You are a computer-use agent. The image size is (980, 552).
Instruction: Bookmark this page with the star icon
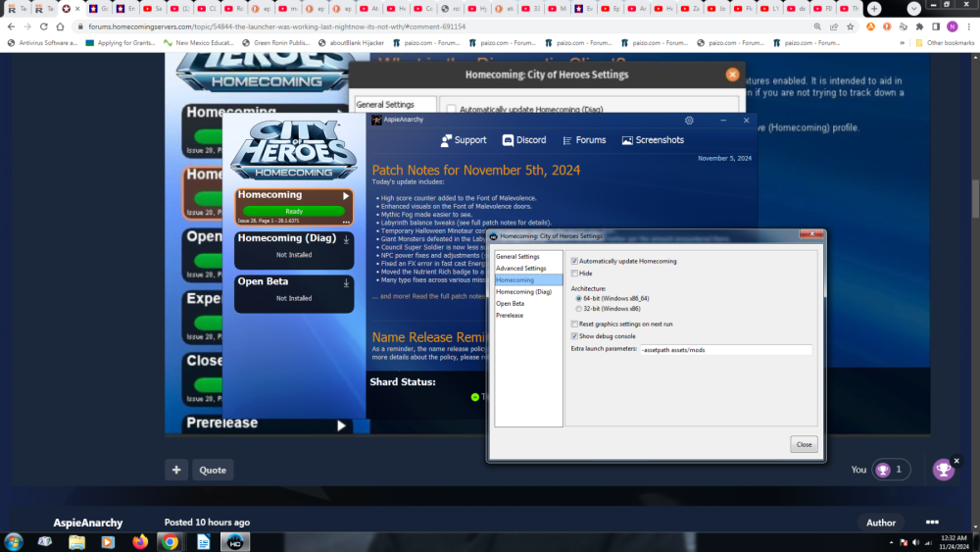[850, 26]
